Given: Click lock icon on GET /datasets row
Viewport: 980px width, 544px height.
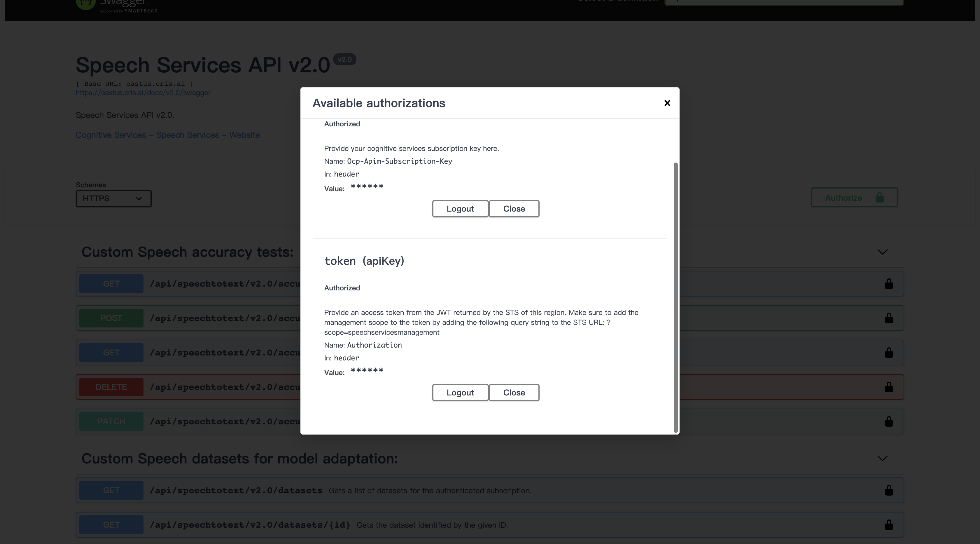Looking at the screenshot, I should 888,490.
